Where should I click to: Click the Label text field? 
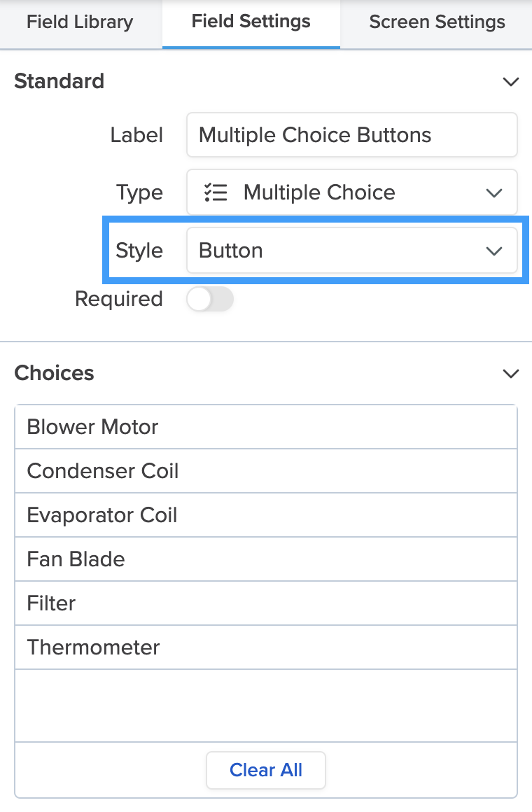point(351,135)
